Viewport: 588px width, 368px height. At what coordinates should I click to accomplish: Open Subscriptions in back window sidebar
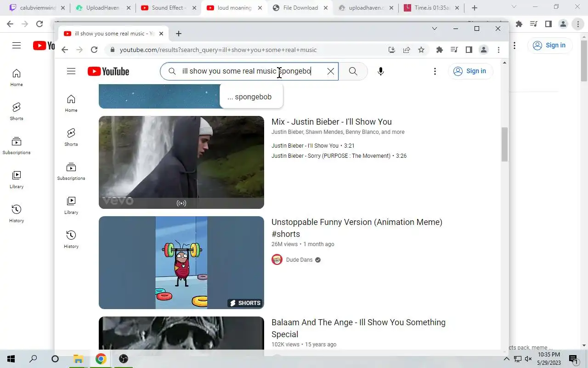pos(17,146)
